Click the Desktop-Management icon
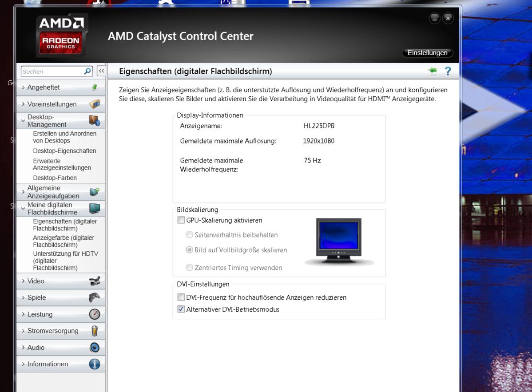This screenshot has width=532, height=392. click(x=95, y=120)
